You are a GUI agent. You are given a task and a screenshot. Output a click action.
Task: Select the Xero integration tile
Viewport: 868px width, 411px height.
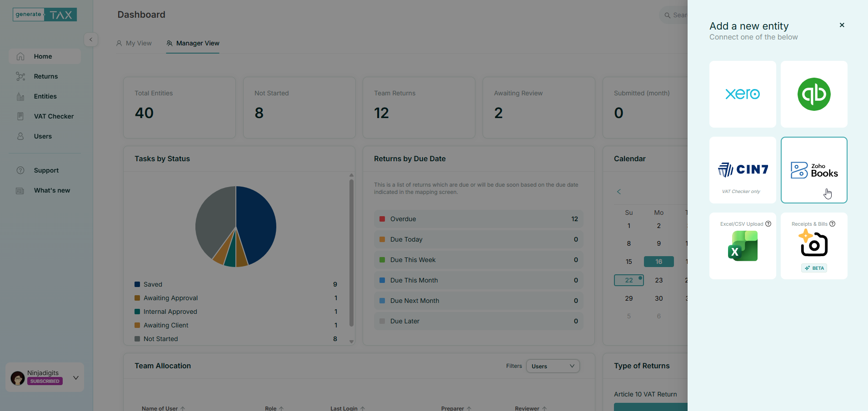coord(743,94)
